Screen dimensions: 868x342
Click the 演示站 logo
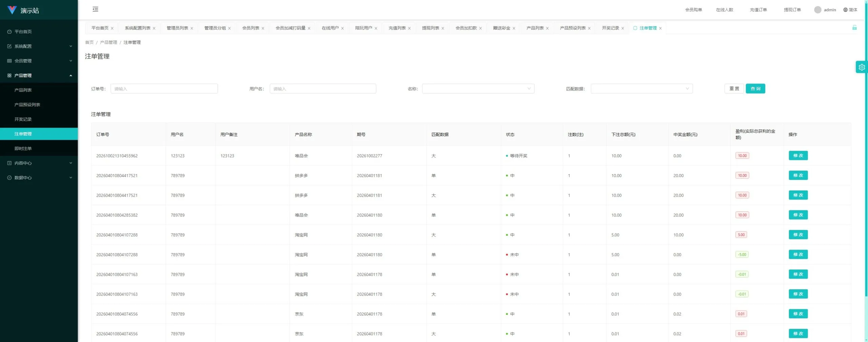(x=23, y=10)
